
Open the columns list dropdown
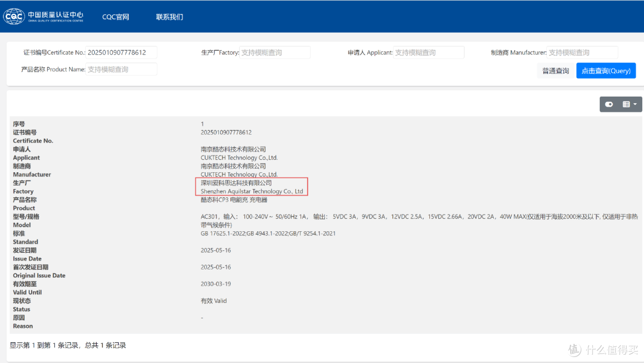click(630, 104)
